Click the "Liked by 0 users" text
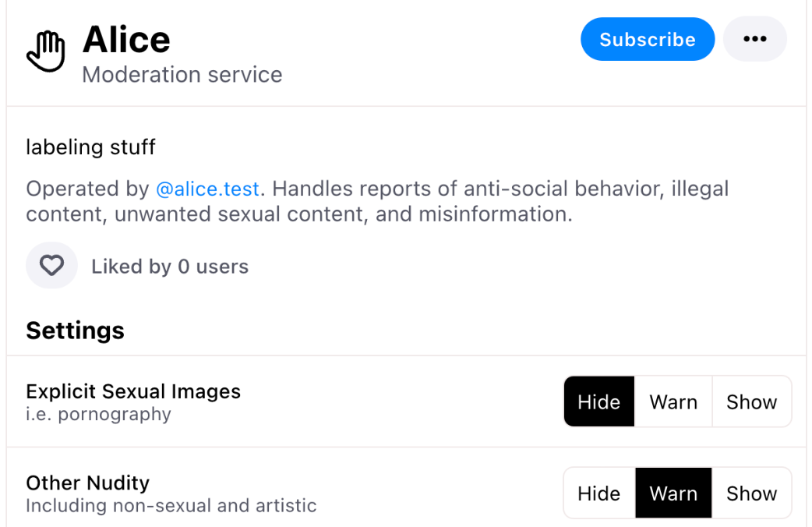This screenshot has width=812, height=527. click(170, 267)
